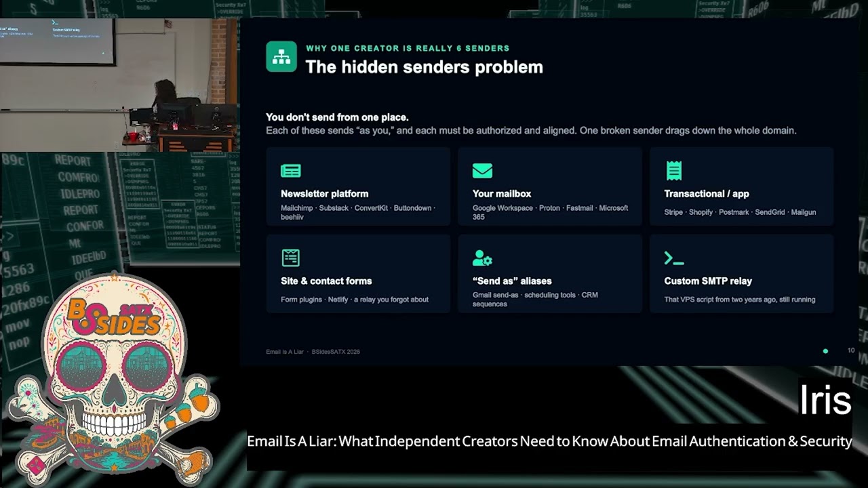Click the talk title caption below the slide
The height and width of the screenshot is (488, 868).
[549, 441]
